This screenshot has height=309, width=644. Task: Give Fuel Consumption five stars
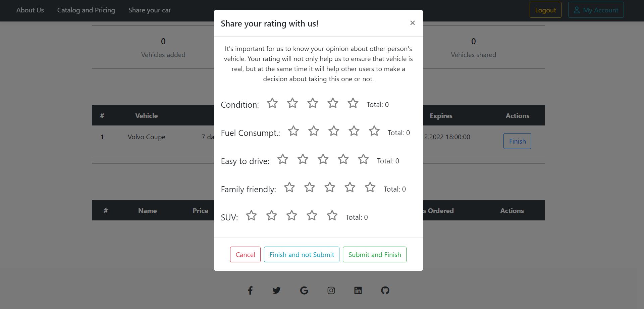pyautogui.click(x=374, y=131)
